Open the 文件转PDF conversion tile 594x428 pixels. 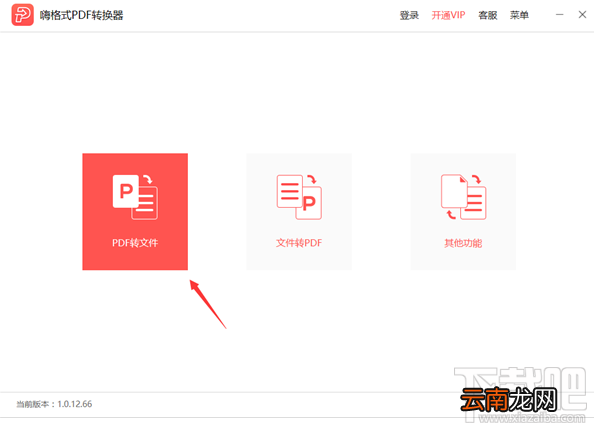click(299, 211)
